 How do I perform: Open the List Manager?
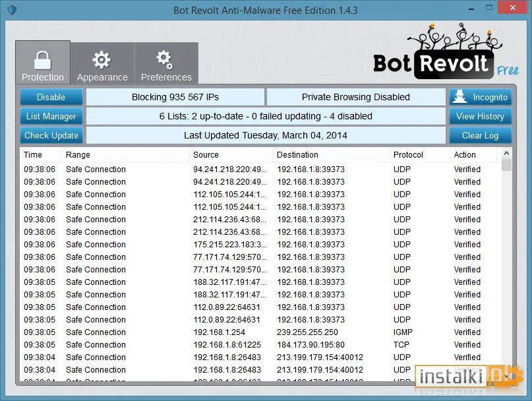[x=51, y=117]
